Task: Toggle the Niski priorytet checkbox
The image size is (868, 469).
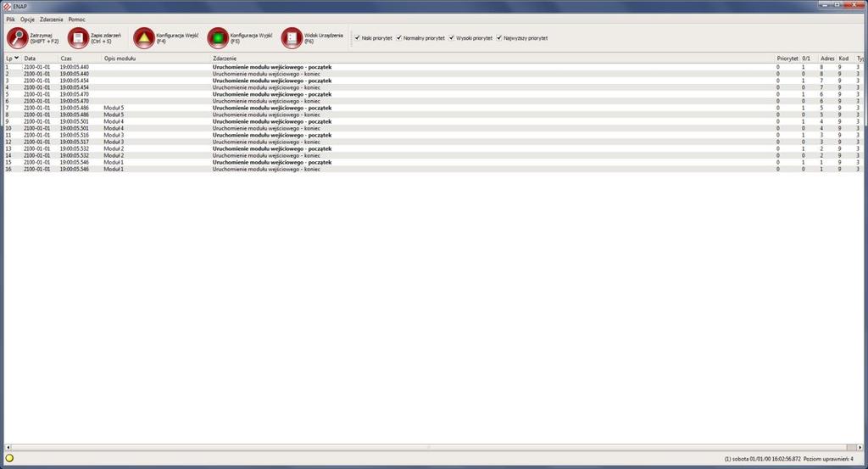Action: 357,37
